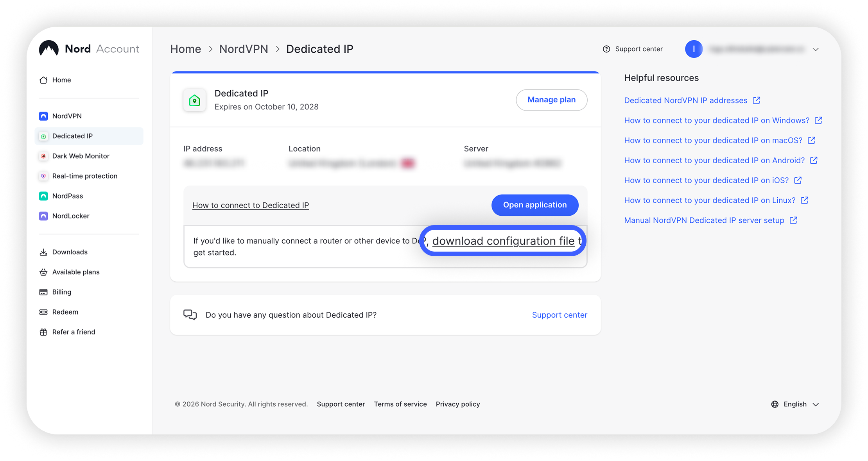Open the iOS dedicated IP guide link

pos(713,180)
